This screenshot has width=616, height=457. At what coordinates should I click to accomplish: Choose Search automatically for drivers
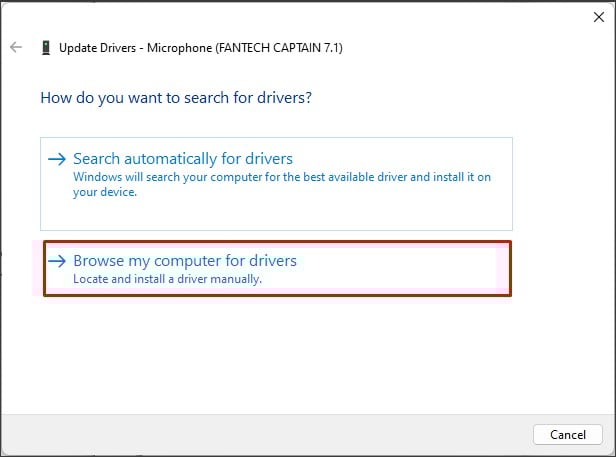(276, 184)
